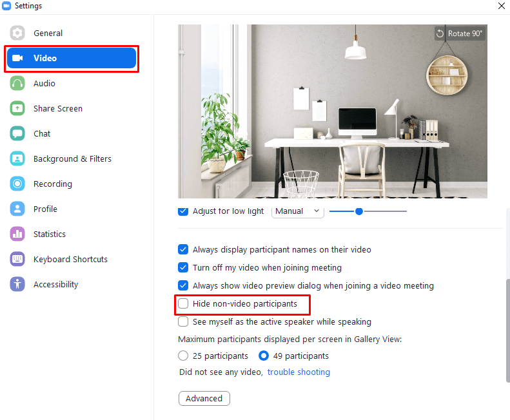Switch to the Video settings tab
Image resolution: width=510 pixels, height=420 pixels.
pyautogui.click(x=72, y=58)
